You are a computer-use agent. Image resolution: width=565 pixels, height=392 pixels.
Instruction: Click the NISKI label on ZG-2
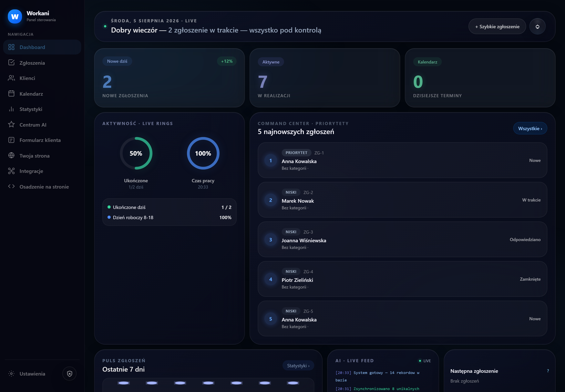pos(291,192)
